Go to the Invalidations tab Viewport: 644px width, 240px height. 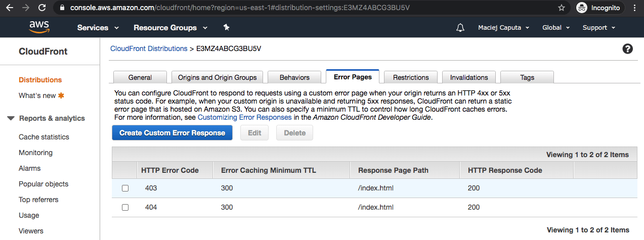click(469, 77)
